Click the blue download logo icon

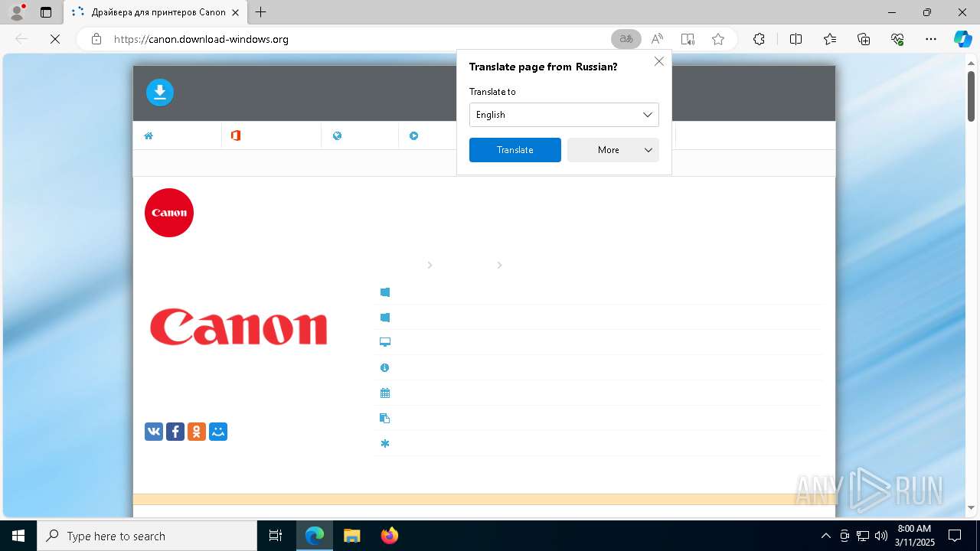160,93
